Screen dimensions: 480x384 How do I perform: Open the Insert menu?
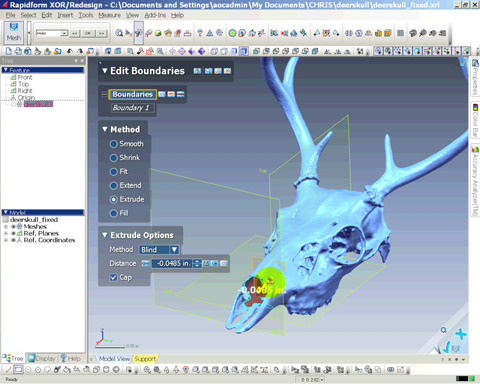(65, 15)
